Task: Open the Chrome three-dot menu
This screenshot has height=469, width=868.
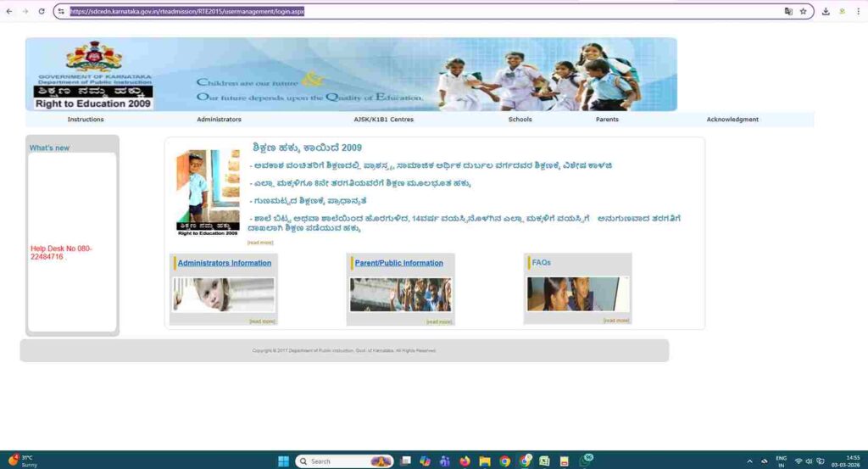Action: coord(858,11)
